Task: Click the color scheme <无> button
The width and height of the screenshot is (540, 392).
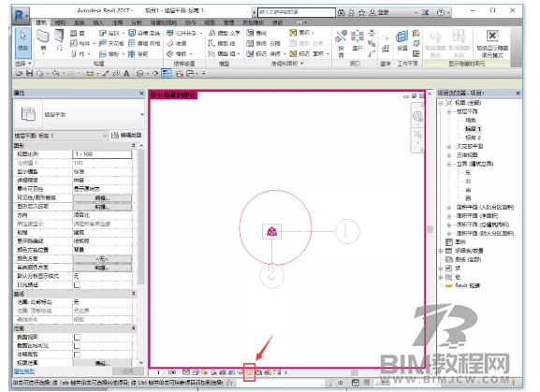Action: click(102, 259)
